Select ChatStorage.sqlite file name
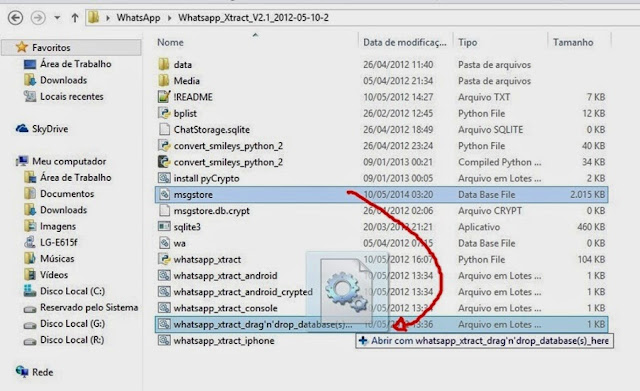Image resolution: width=640 pixels, height=391 pixels. pyautogui.click(x=211, y=130)
